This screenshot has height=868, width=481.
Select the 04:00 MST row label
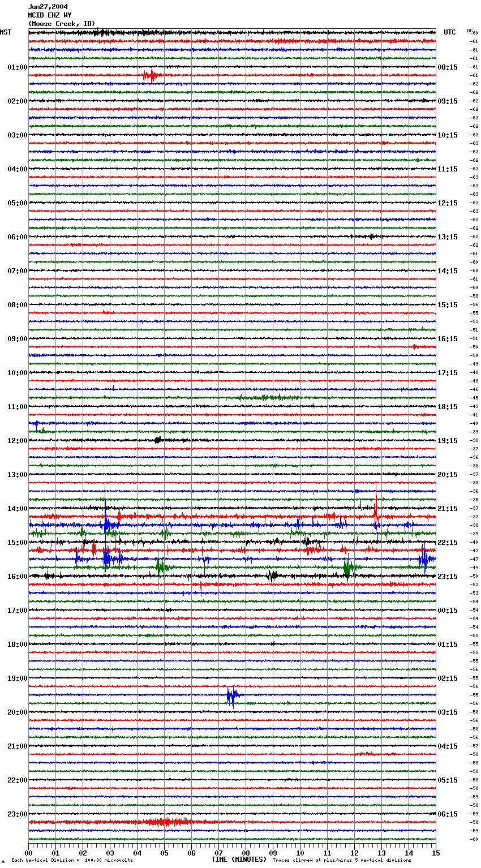pos(18,169)
